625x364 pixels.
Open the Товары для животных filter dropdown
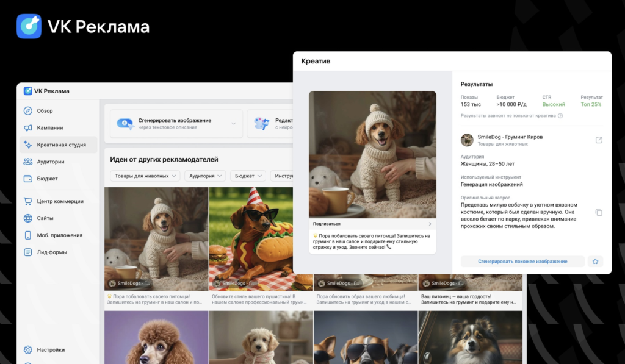tap(145, 176)
